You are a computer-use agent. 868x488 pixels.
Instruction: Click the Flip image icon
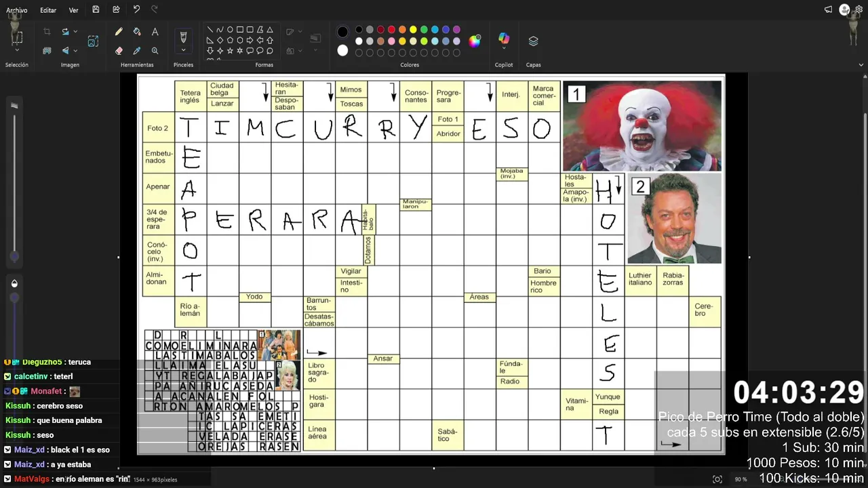pyautogui.click(x=65, y=51)
